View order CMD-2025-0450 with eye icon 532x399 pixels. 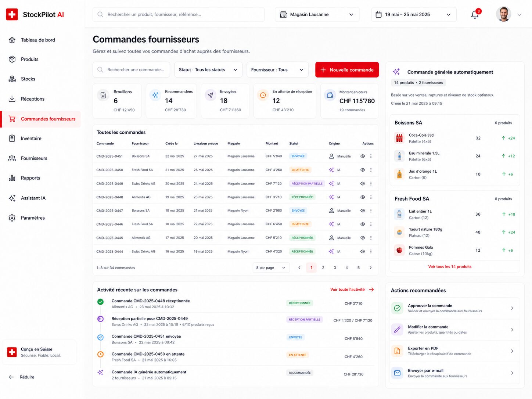(x=363, y=170)
